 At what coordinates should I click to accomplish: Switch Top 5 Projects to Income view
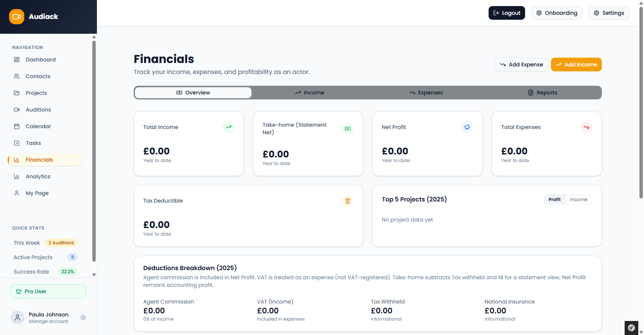[x=578, y=200]
